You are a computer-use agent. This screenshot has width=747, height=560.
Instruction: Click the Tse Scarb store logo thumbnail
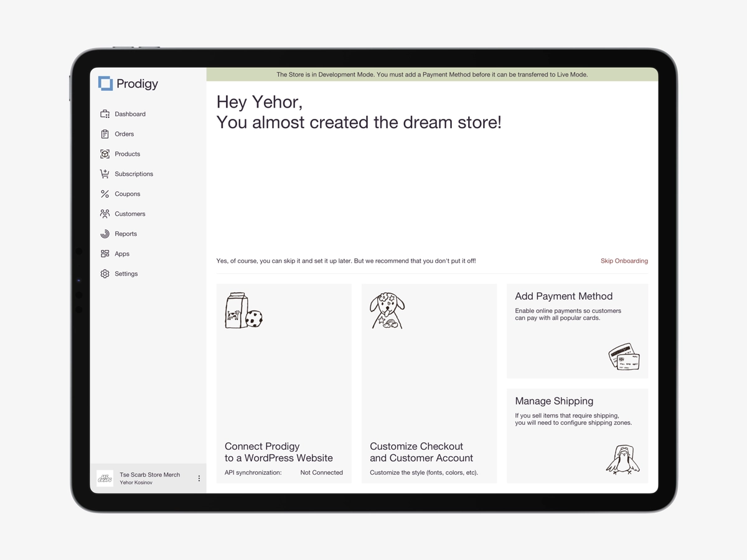click(105, 478)
